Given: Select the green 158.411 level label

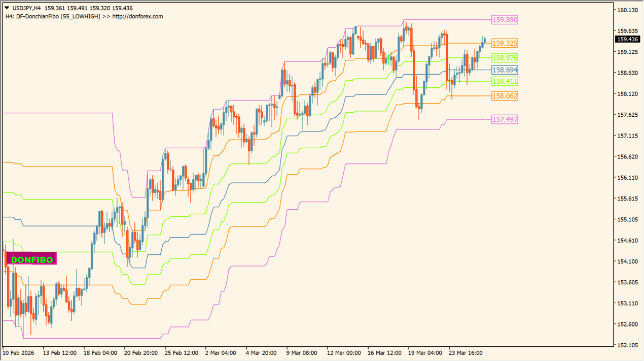Looking at the screenshot, I should pos(505,81).
